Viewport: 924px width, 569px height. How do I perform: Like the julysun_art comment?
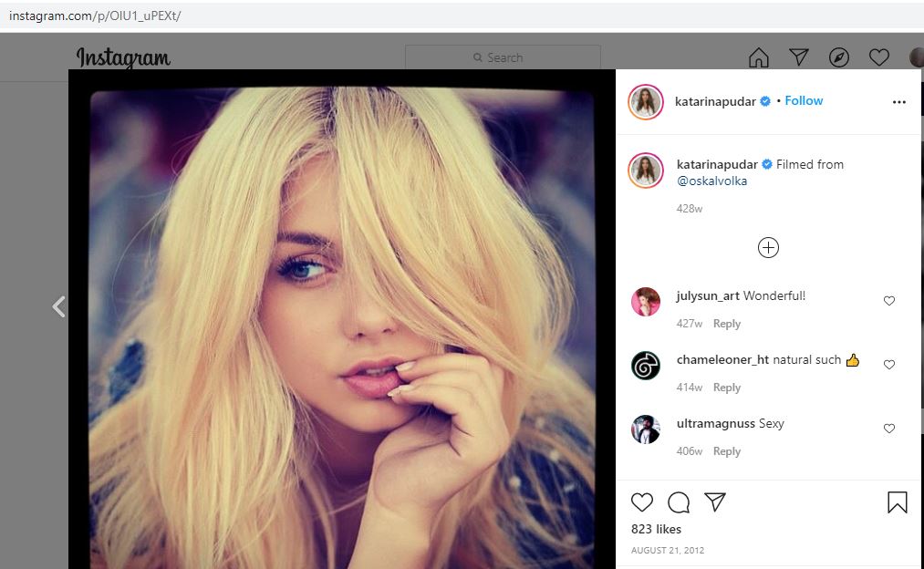(889, 301)
